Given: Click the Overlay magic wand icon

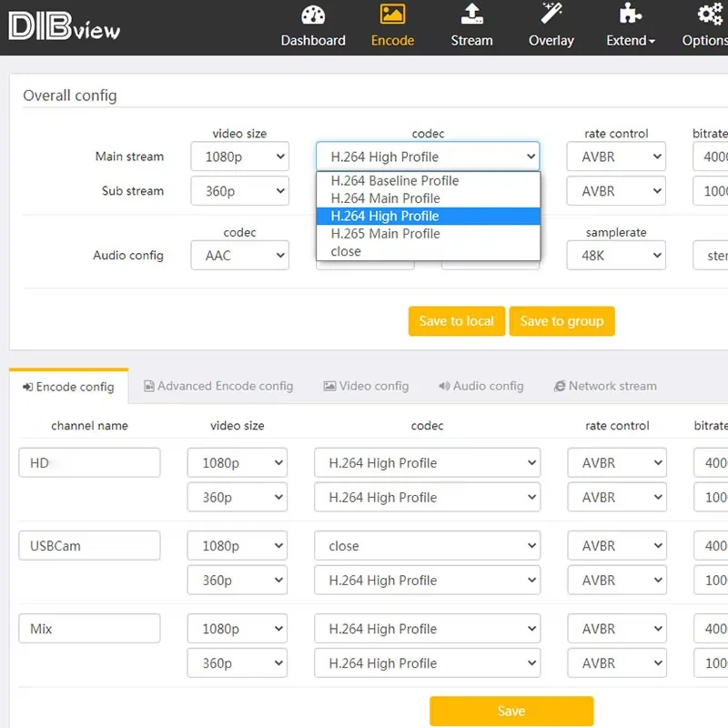Looking at the screenshot, I should pos(551,15).
